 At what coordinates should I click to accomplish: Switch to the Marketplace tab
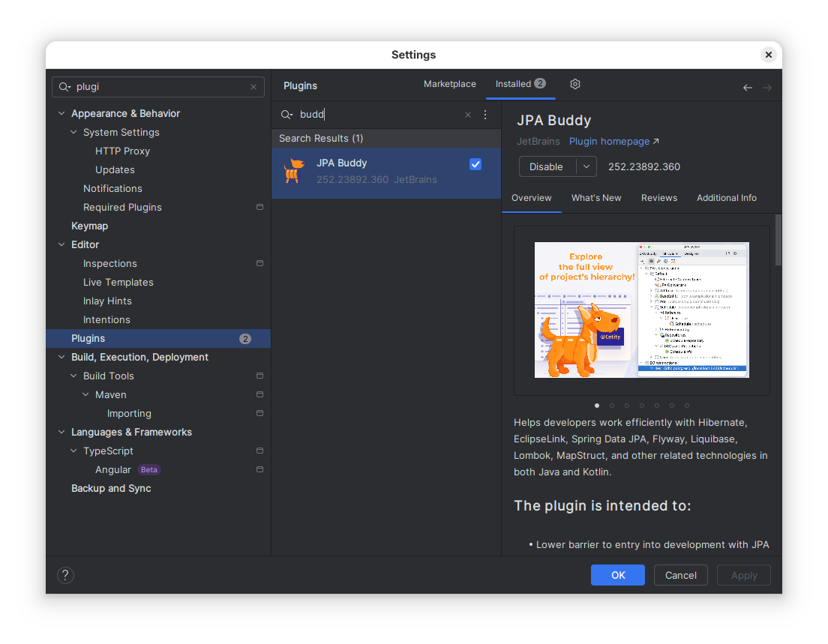tap(449, 84)
